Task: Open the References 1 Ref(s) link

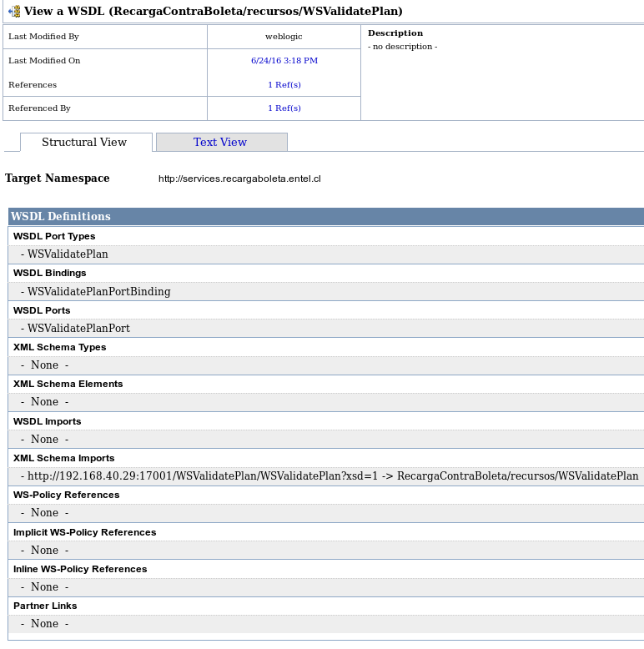Action: tap(284, 84)
